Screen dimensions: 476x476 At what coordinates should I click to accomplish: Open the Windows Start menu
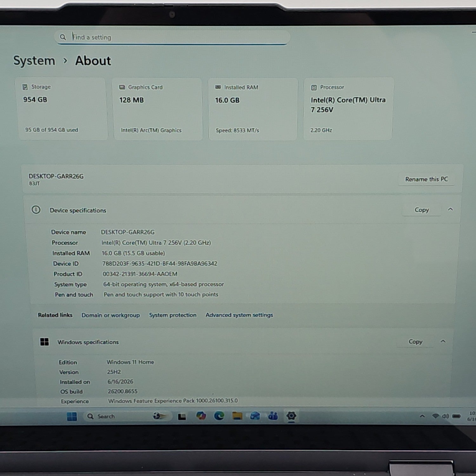click(72, 416)
